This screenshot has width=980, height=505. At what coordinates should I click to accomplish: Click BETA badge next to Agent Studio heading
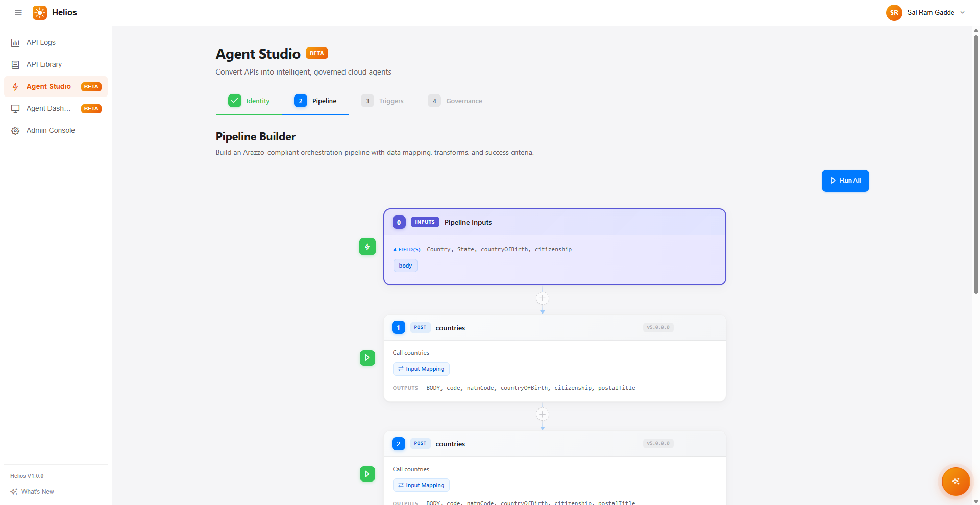[x=316, y=53]
